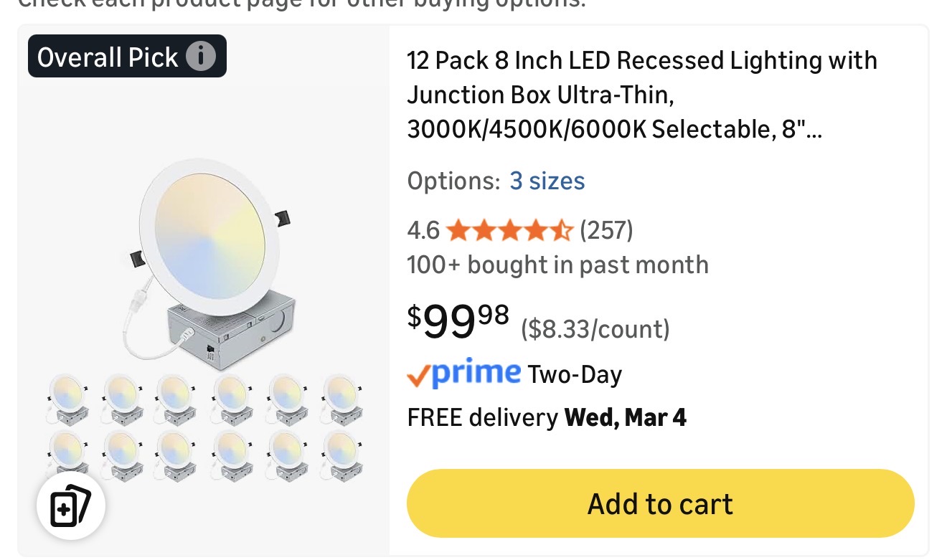
Task: Click the 4.6 rating number
Action: pyautogui.click(x=423, y=231)
